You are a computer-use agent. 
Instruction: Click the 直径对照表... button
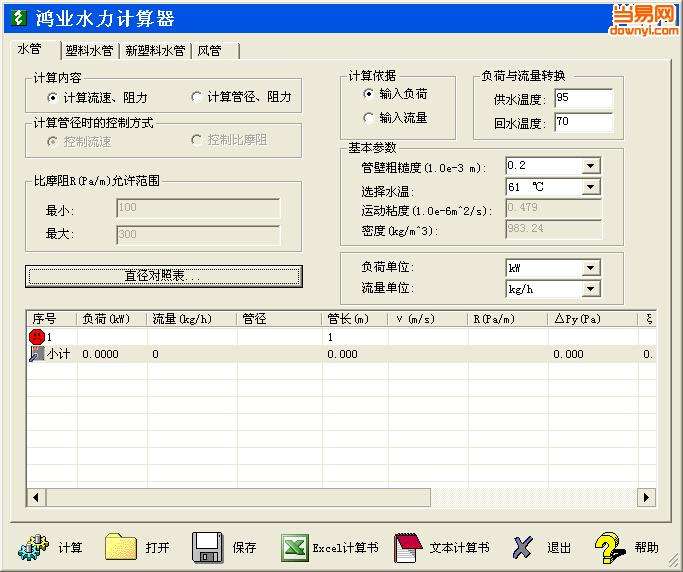[x=164, y=276]
